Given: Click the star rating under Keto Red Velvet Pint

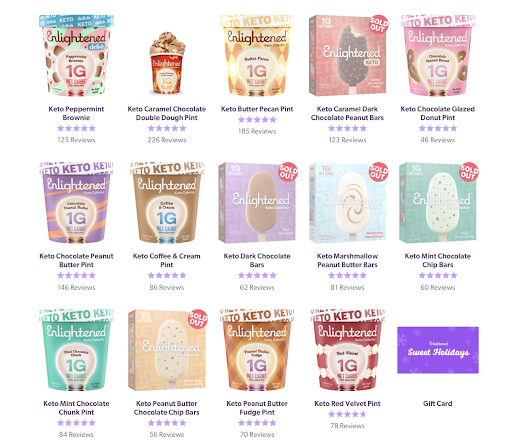Looking at the screenshot, I should coord(347,414).
